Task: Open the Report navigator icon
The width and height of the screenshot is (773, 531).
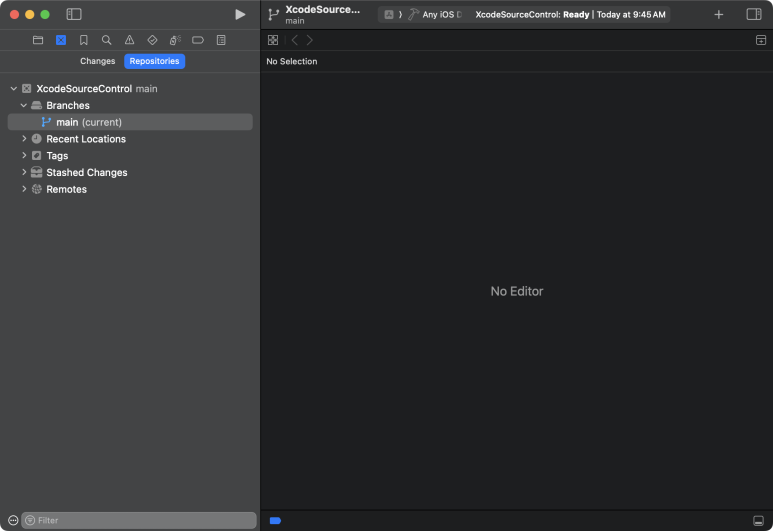Action: (x=221, y=40)
